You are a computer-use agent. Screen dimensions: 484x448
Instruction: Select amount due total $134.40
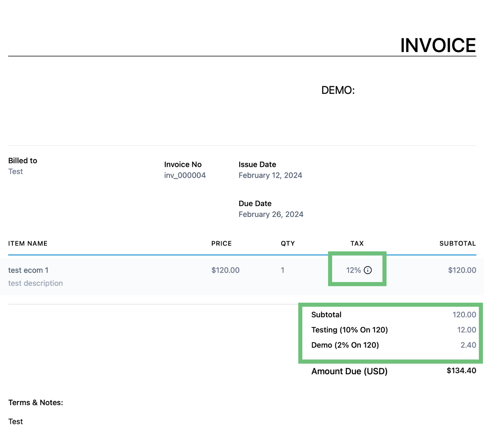[x=461, y=371]
